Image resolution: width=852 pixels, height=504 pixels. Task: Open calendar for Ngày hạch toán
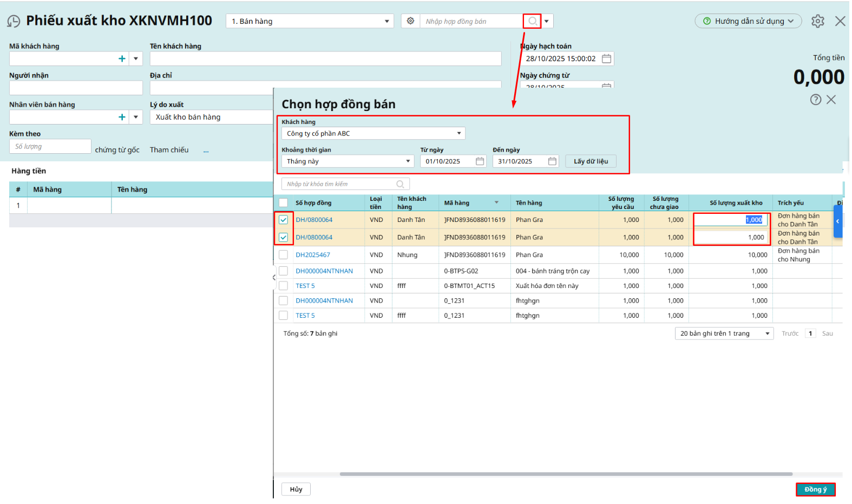pos(607,58)
